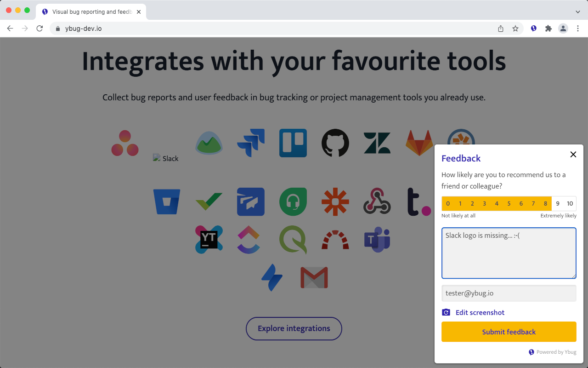Select the Zapier asterisk icon
Viewport: 588px width, 368px height.
[335, 201]
